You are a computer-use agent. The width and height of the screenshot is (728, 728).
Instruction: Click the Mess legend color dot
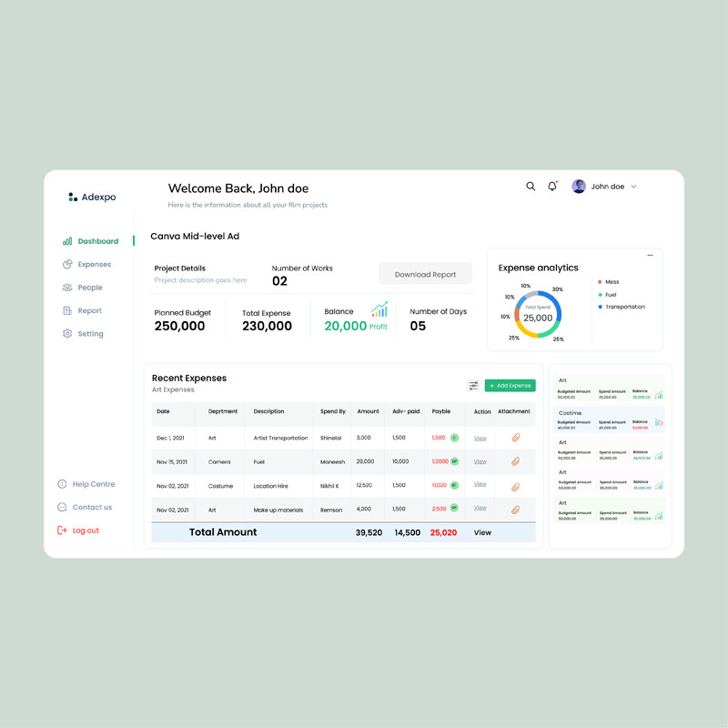(x=600, y=282)
